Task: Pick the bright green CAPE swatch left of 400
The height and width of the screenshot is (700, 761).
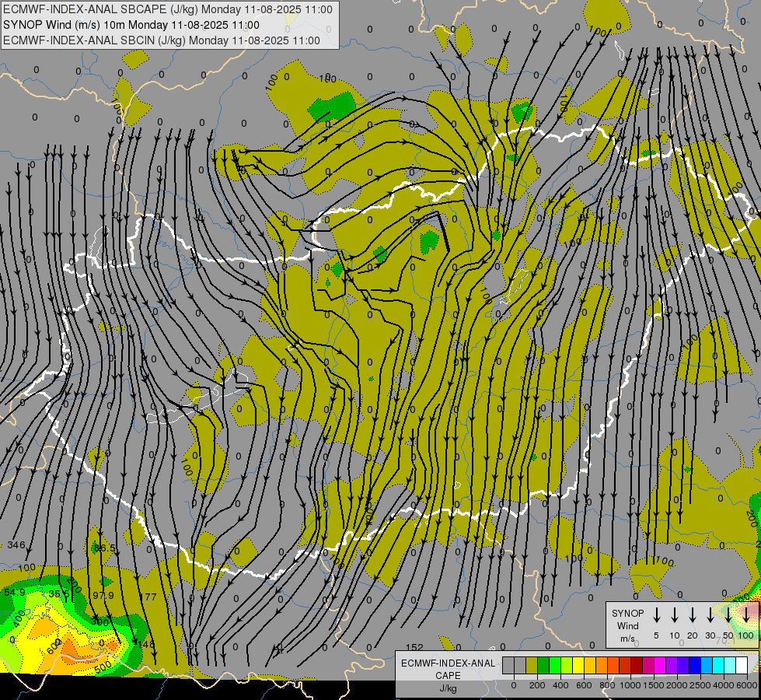Action: (x=555, y=666)
